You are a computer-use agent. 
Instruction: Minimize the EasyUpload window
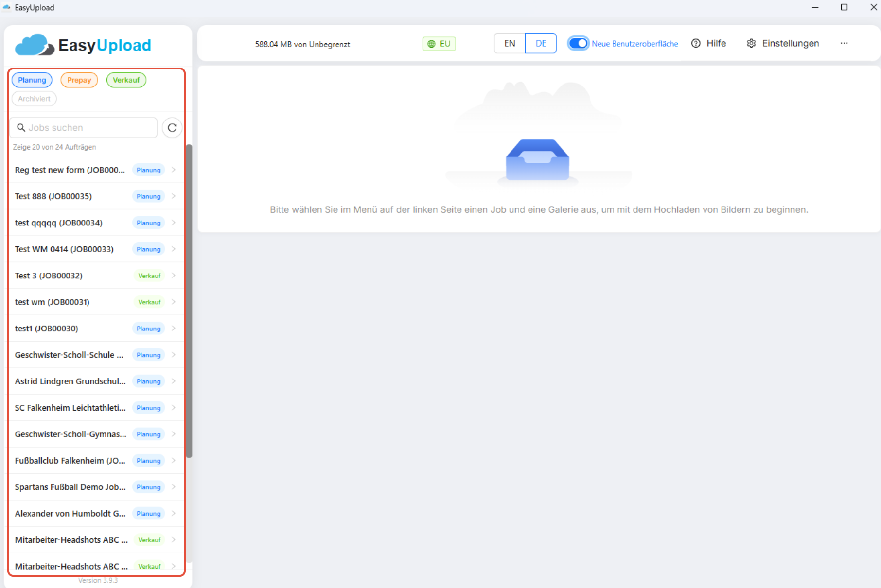815,7
